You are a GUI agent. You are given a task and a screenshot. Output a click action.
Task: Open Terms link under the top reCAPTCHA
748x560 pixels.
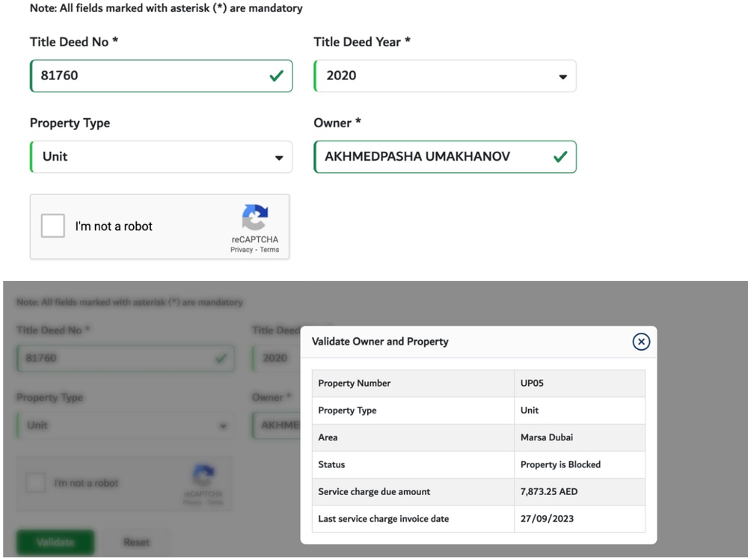pos(269,250)
